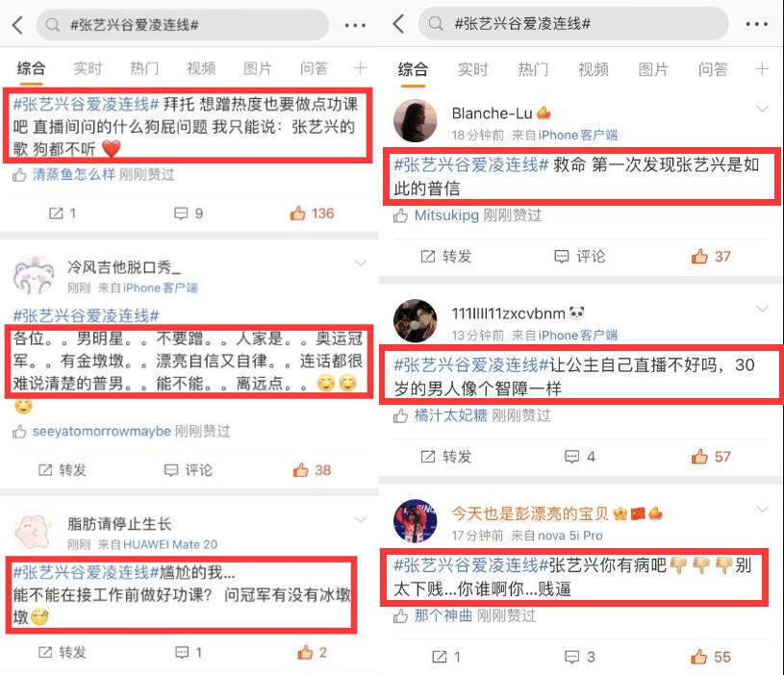
Task: Switch to the 实时 tab on left screen
Action: point(88,68)
